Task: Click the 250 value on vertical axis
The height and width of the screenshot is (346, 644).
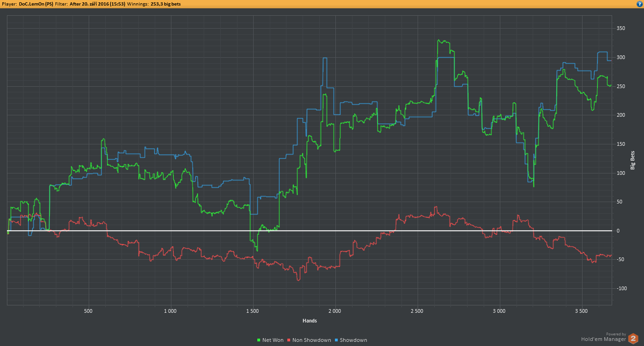Action: (x=621, y=86)
